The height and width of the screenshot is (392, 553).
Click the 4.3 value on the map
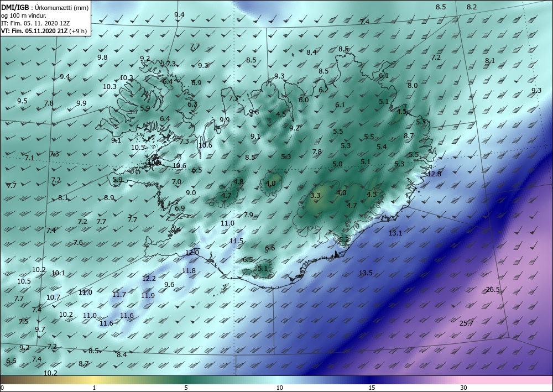(372, 194)
